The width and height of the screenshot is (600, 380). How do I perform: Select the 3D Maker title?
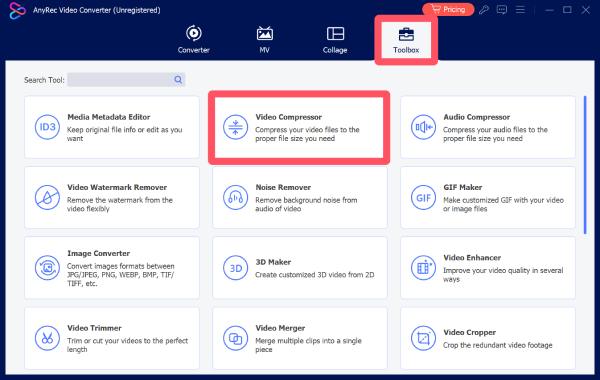click(273, 262)
